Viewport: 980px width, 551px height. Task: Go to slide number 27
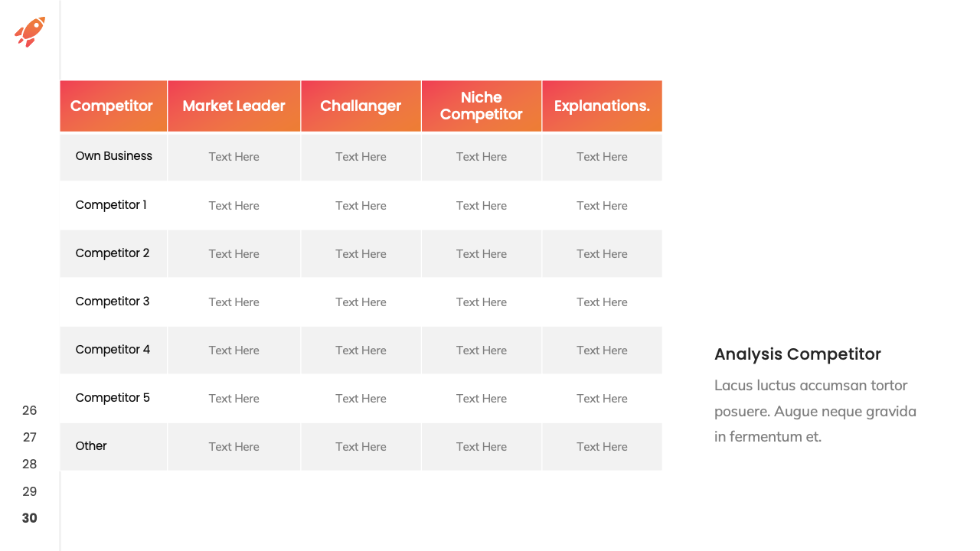pyautogui.click(x=29, y=437)
